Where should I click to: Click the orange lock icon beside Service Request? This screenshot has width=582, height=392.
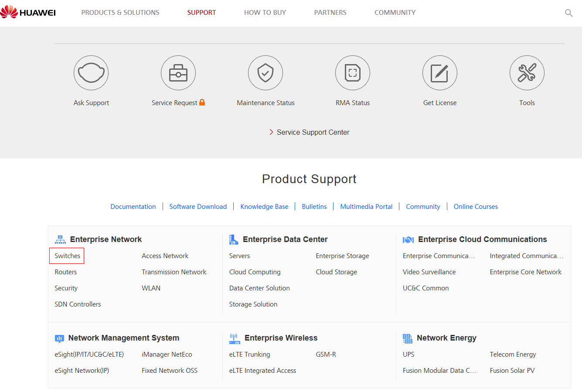point(202,102)
